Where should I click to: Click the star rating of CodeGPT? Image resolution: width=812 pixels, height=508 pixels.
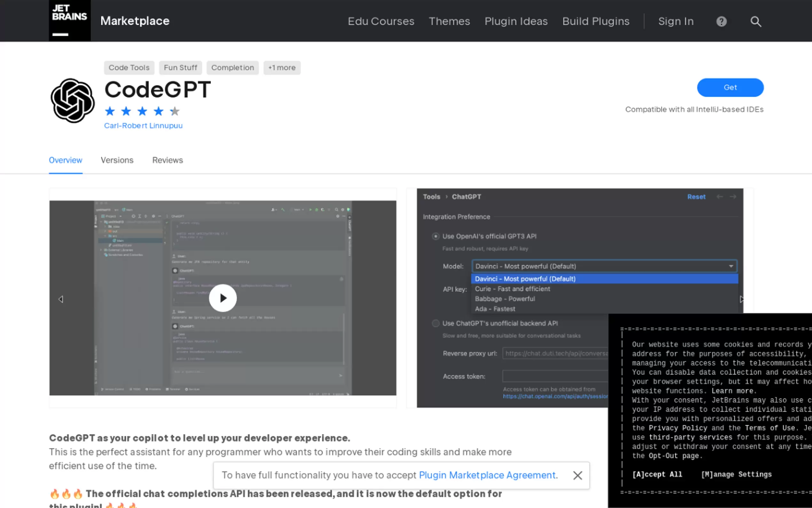142,111
